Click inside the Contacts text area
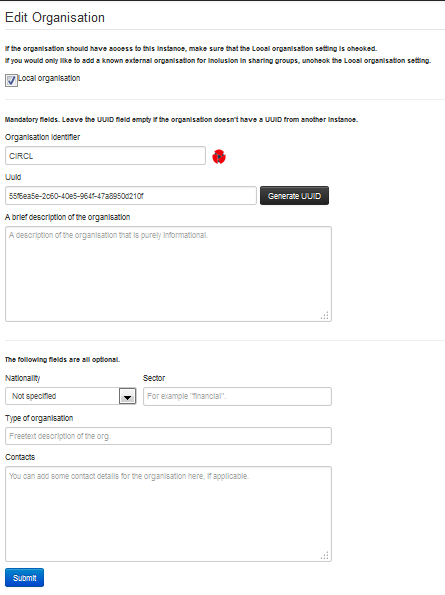This screenshot has height=595, width=445. (168, 514)
